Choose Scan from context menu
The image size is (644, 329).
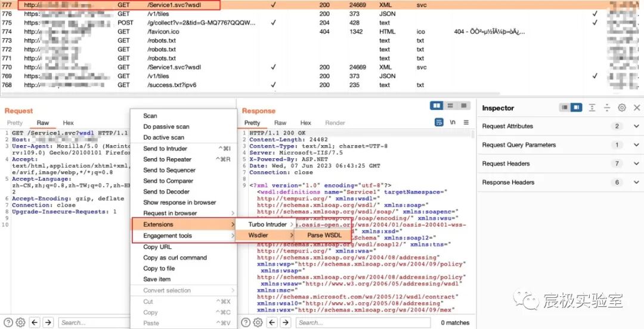tap(184, 116)
